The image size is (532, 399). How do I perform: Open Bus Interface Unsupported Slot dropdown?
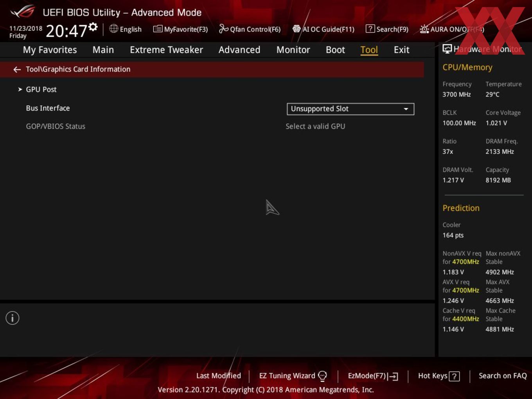(x=350, y=109)
